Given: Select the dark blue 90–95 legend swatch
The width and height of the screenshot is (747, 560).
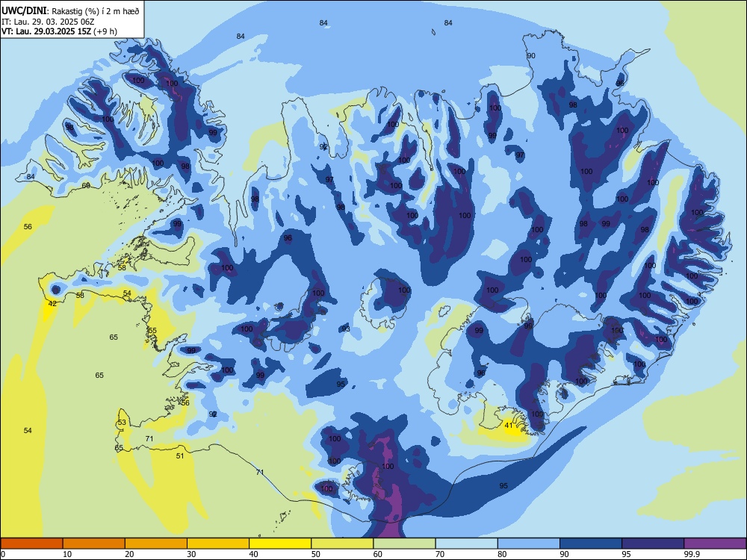Looking at the screenshot, I should click(591, 544).
